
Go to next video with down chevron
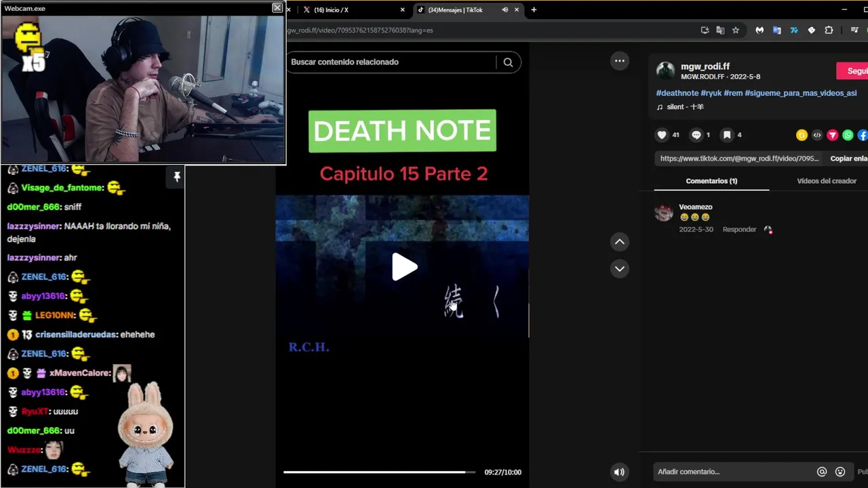pyautogui.click(x=619, y=269)
